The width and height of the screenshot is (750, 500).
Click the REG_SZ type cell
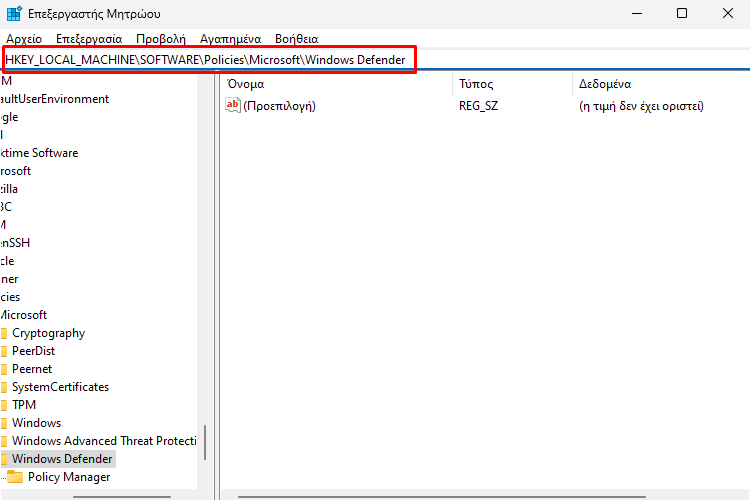478,106
